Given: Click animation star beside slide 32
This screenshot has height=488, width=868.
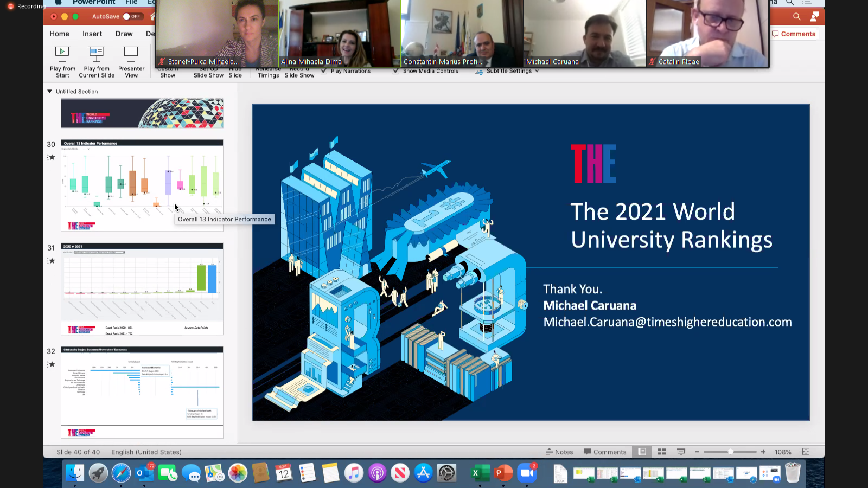Looking at the screenshot, I should (x=51, y=364).
